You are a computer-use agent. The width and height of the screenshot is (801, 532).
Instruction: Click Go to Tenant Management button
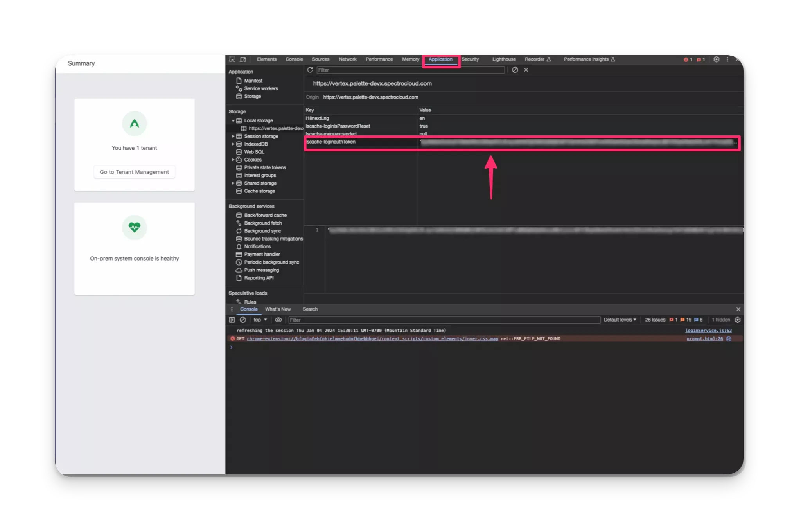(134, 172)
